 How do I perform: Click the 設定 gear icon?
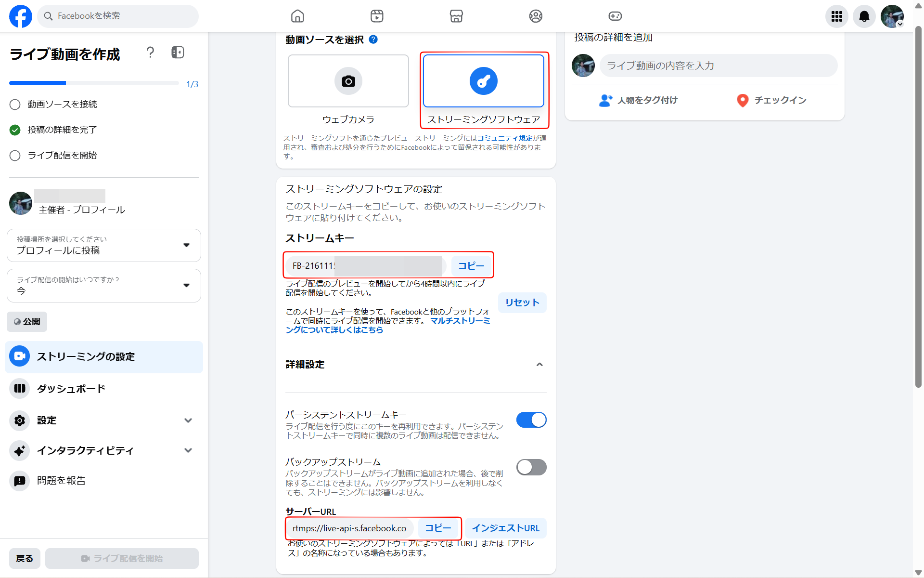coord(20,420)
